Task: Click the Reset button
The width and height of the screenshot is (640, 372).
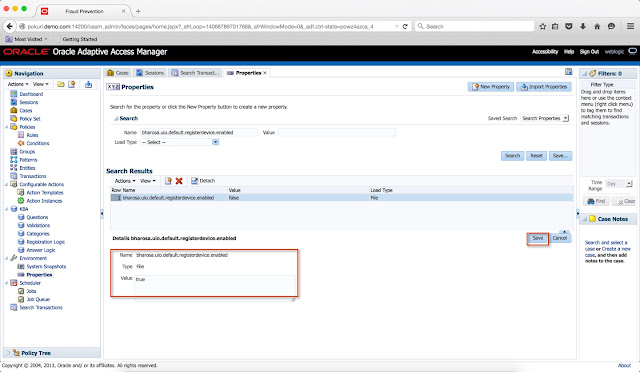Action: point(536,156)
